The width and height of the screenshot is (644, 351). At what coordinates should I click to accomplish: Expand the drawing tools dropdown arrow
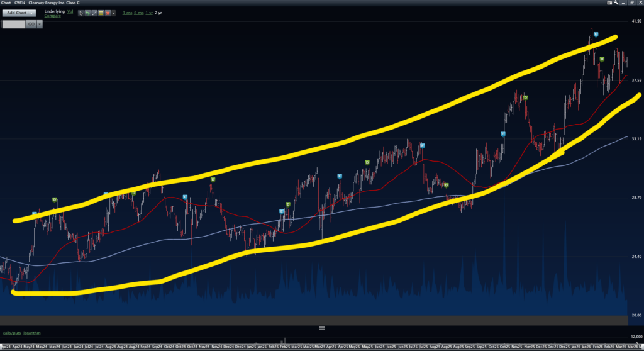[x=114, y=13]
